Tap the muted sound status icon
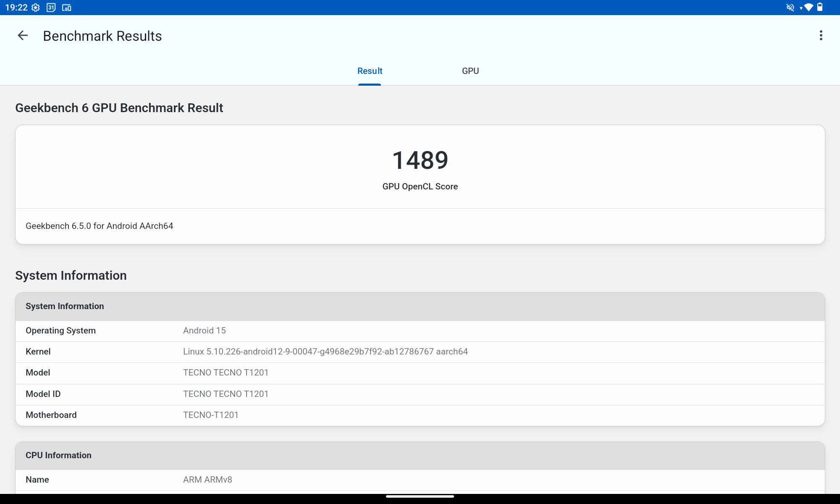Image resolution: width=840 pixels, height=504 pixels. [790, 8]
